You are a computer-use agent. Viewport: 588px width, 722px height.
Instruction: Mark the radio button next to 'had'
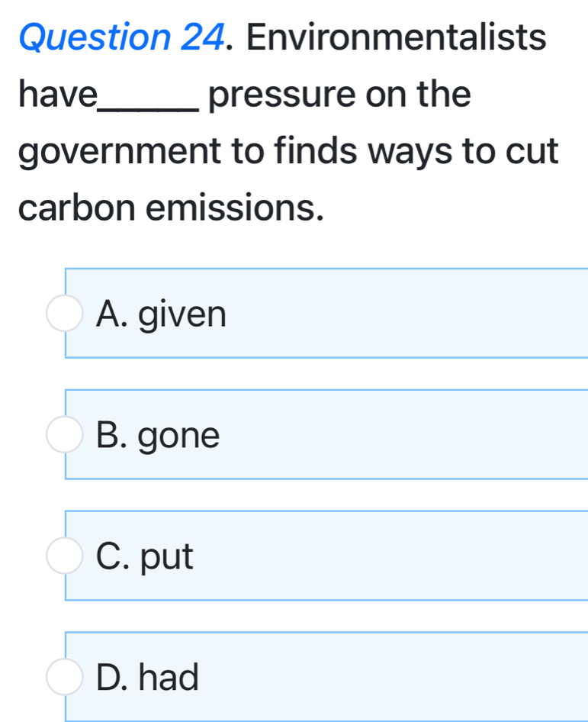64,677
